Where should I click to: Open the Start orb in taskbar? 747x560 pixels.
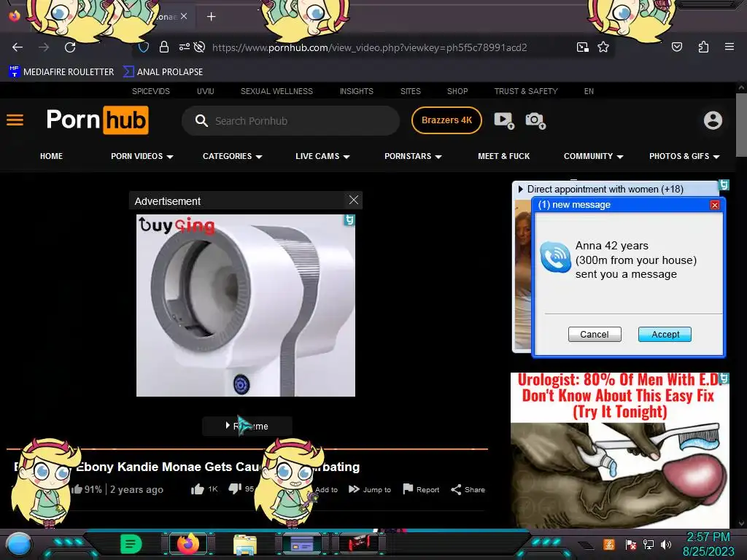(x=18, y=544)
